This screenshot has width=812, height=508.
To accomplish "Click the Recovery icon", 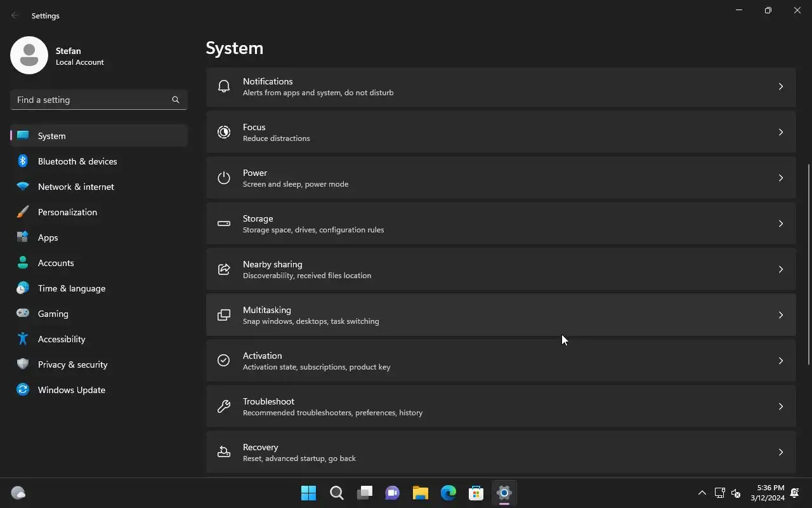I will coord(224,452).
